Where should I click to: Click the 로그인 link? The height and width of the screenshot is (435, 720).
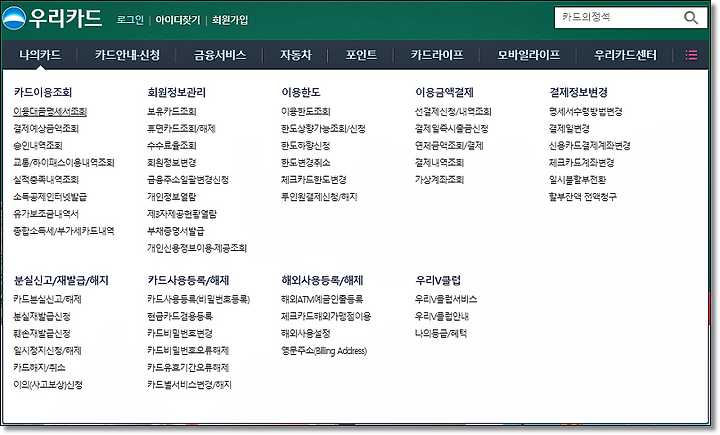(130, 20)
